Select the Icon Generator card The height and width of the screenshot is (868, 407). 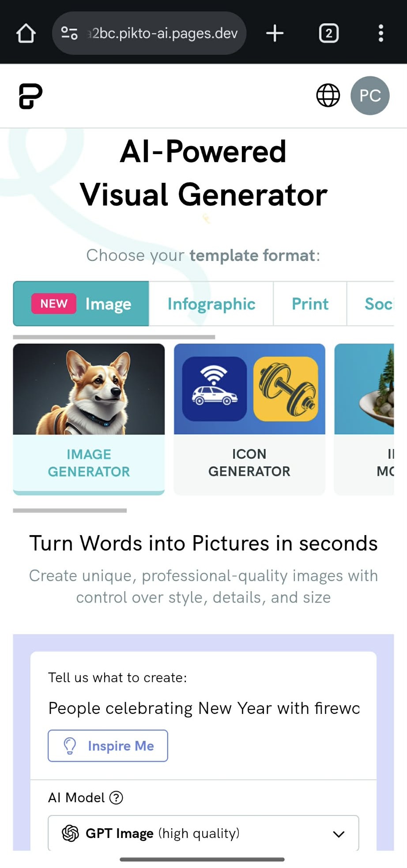point(249,419)
